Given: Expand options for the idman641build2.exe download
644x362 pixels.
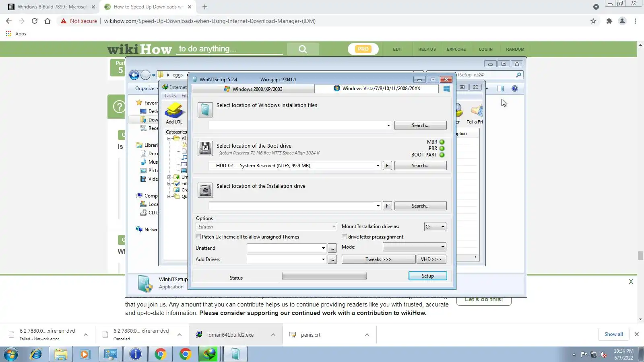Looking at the screenshot, I should click(x=273, y=335).
